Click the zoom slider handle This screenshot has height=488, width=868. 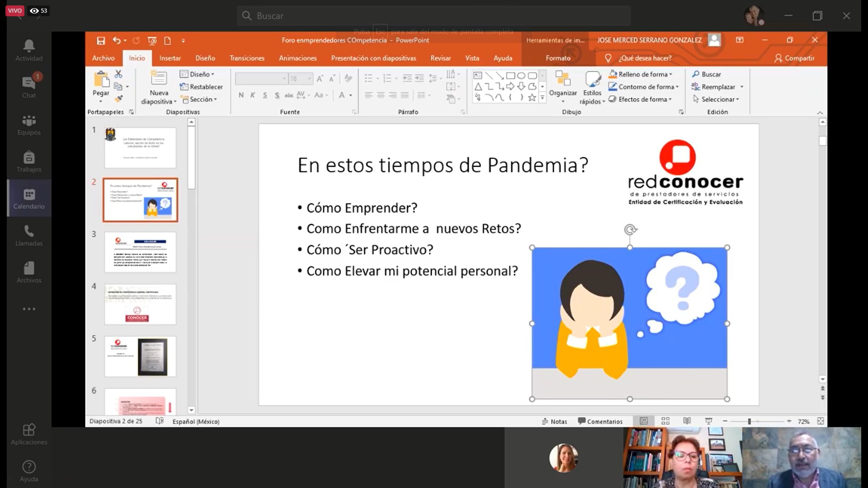pyautogui.click(x=749, y=421)
